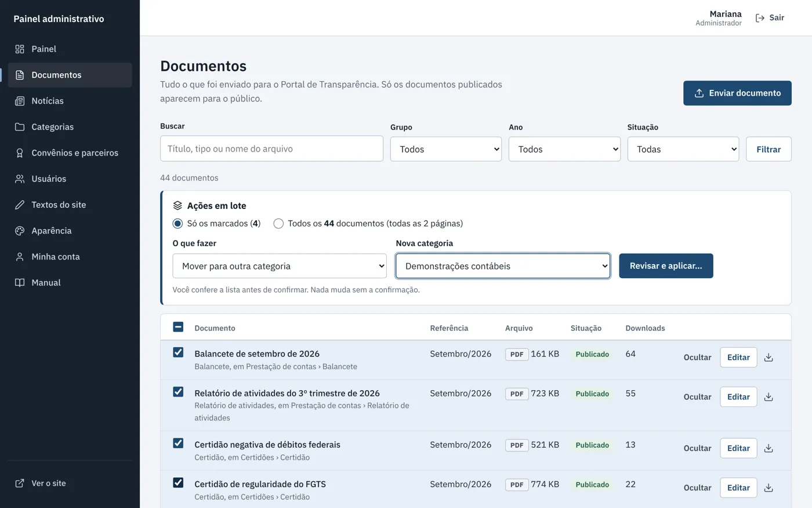Viewport: 812px width, 508px height.
Task: Hide the Balancete de setembro de 2026 document
Action: pos(697,358)
